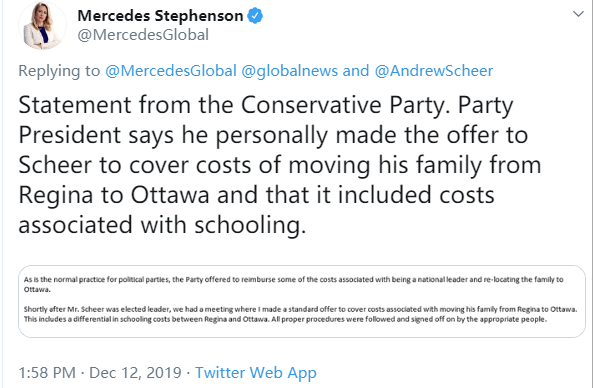This screenshot has height=388, width=593.
Task: Click the Dec 12, 2019 date
Action: pyautogui.click(x=135, y=372)
